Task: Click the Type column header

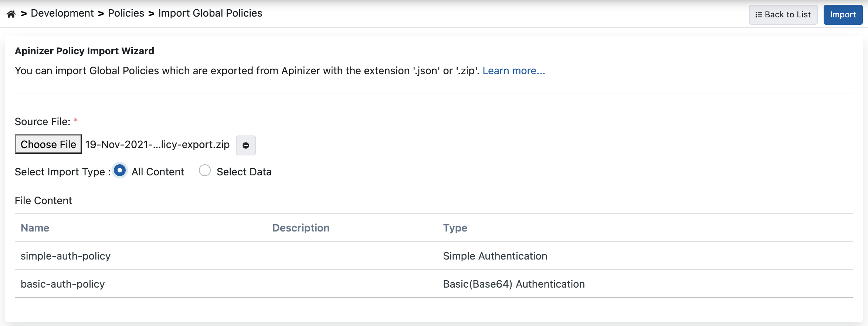Action: [455, 228]
